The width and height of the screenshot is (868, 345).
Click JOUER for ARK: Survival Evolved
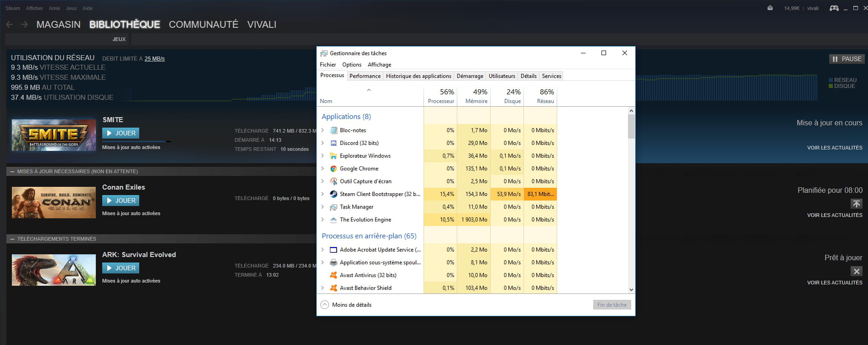pyautogui.click(x=121, y=268)
